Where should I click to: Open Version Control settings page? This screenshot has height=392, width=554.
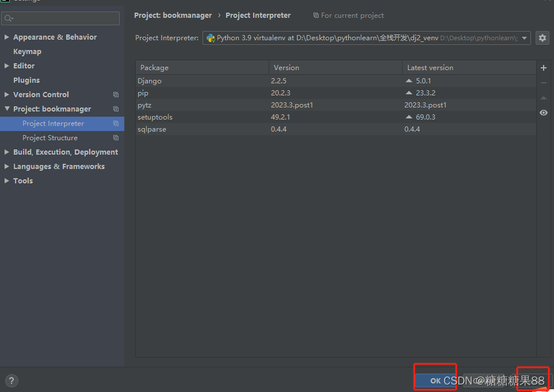41,95
